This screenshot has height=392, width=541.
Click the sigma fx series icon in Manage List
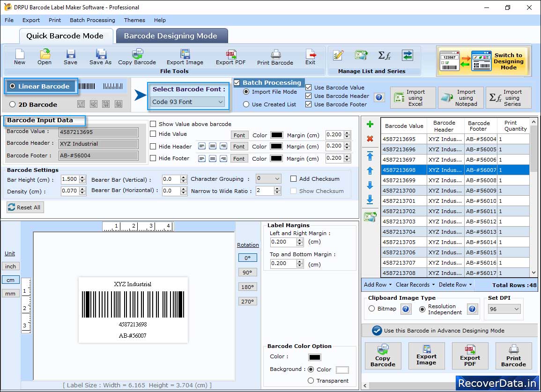[384, 55]
